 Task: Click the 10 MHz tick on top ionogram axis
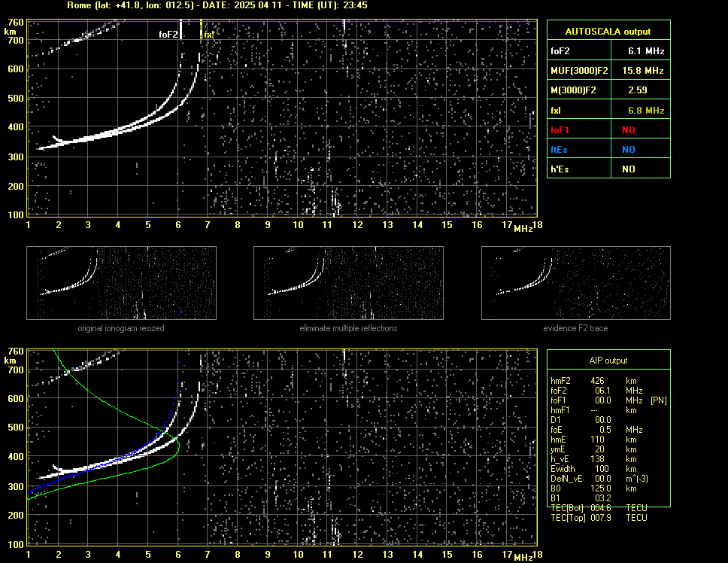click(298, 225)
